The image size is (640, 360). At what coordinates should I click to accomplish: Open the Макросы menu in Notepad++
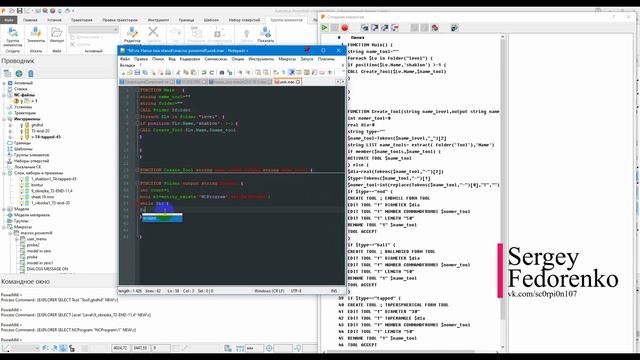[287, 59]
